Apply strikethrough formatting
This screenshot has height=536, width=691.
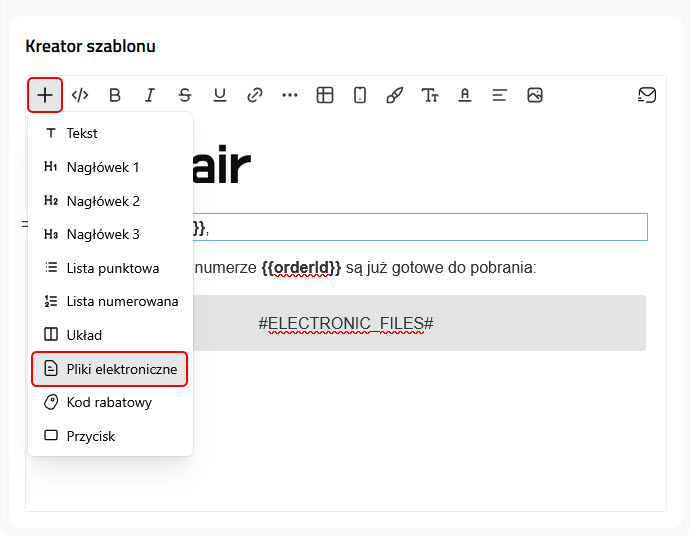(185, 95)
